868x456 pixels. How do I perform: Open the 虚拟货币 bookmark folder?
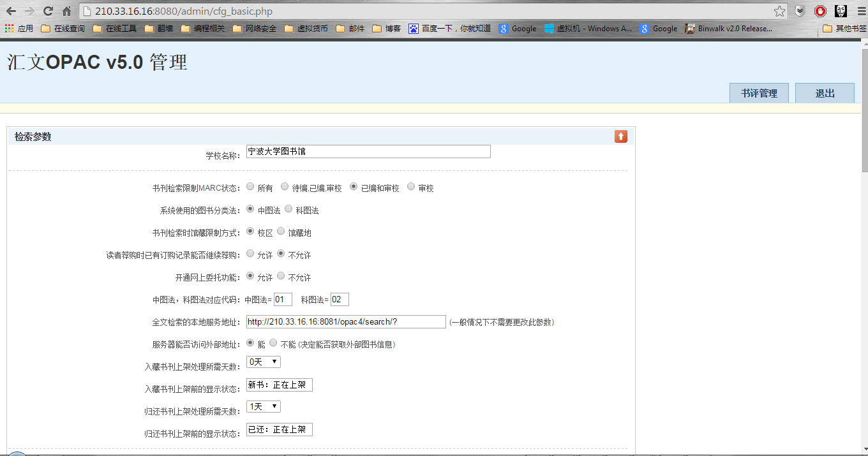[x=306, y=29]
